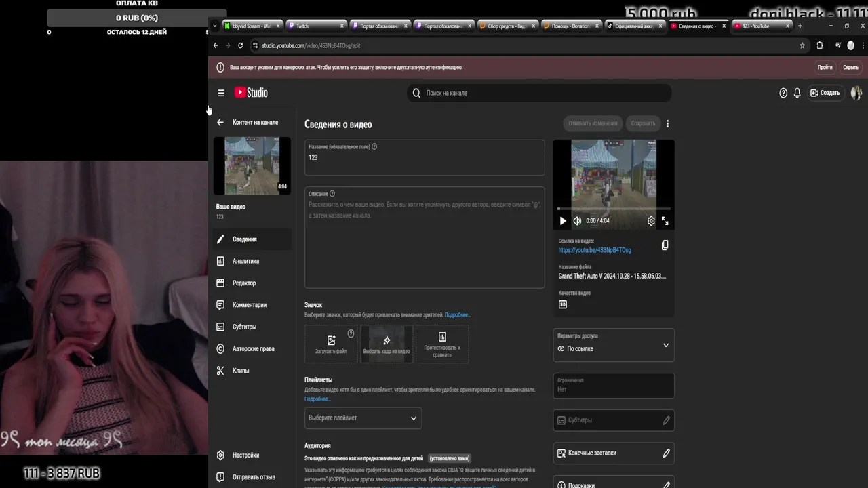Open Авторские права in the sidebar
This screenshot has height=488, width=868.
pyautogui.click(x=252, y=348)
